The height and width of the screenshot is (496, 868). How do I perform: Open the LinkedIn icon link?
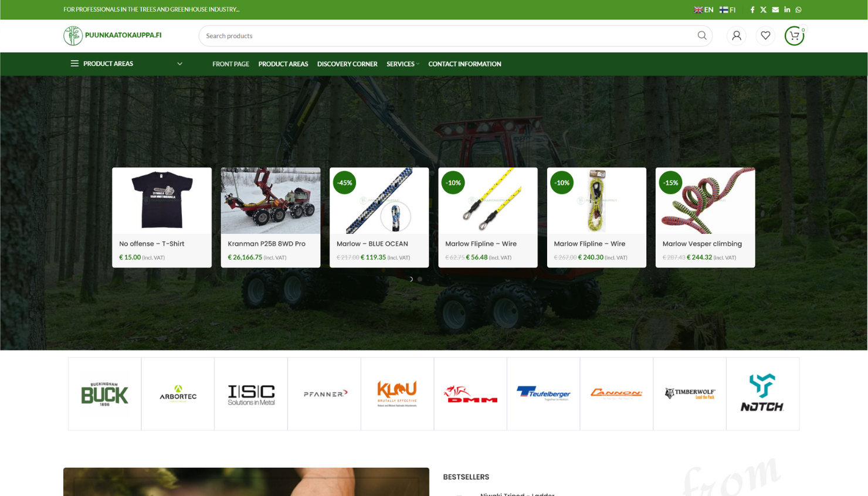pos(787,10)
